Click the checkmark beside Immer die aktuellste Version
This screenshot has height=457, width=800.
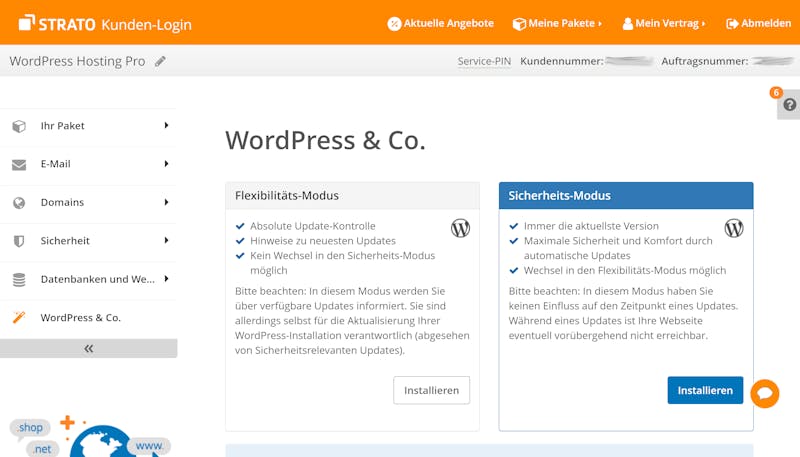pyautogui.click(x=514, y=226)
